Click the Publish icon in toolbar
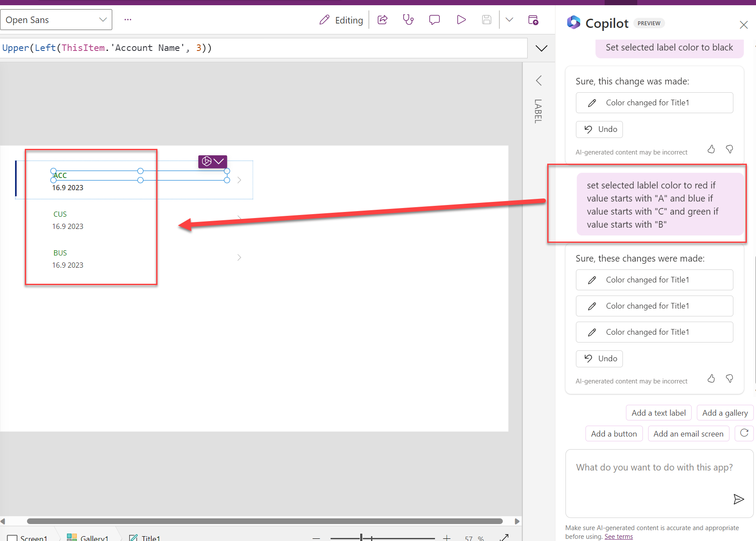 point(533,20)
